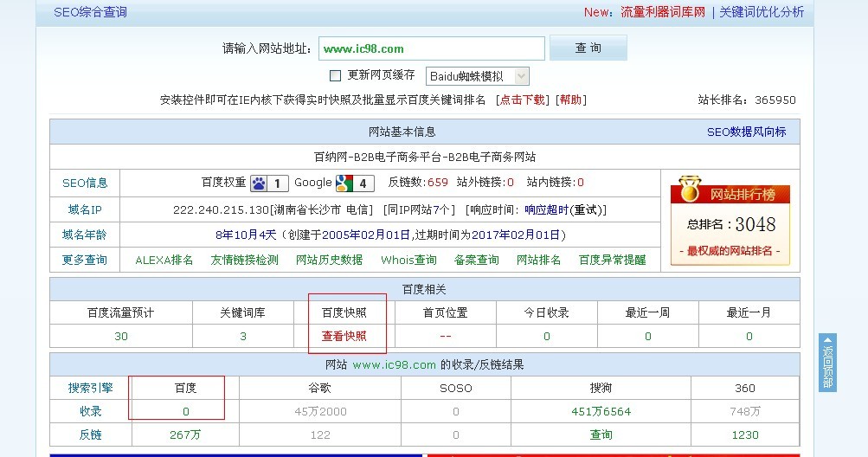Open the 友情链接检测 link
Viewport: 868px width, 457px height.
[244, 260]
